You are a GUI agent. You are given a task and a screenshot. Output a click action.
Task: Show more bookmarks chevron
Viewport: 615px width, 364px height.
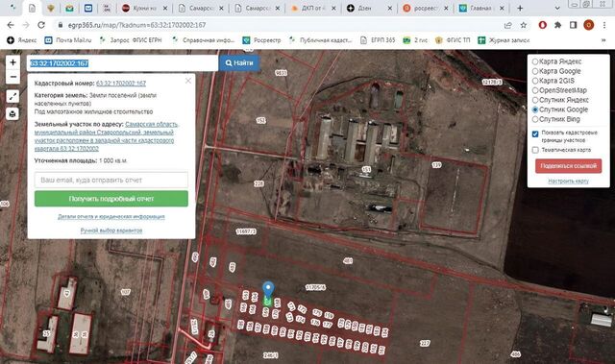(603, 40)
